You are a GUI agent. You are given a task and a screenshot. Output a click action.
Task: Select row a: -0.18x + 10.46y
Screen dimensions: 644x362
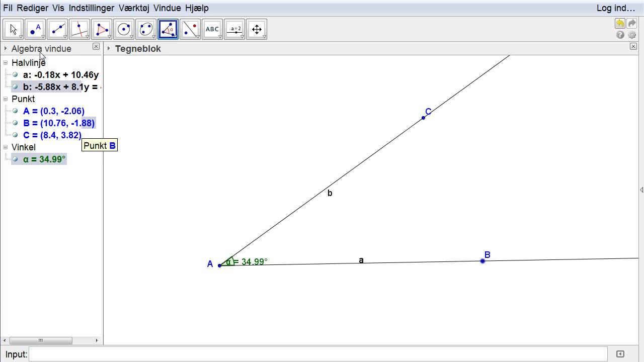[61, 75]
